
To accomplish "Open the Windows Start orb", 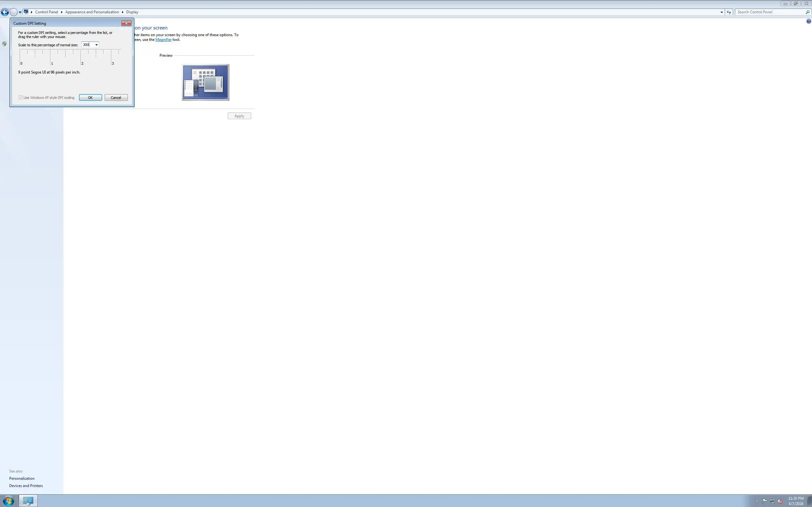I will tap(8, 501).
